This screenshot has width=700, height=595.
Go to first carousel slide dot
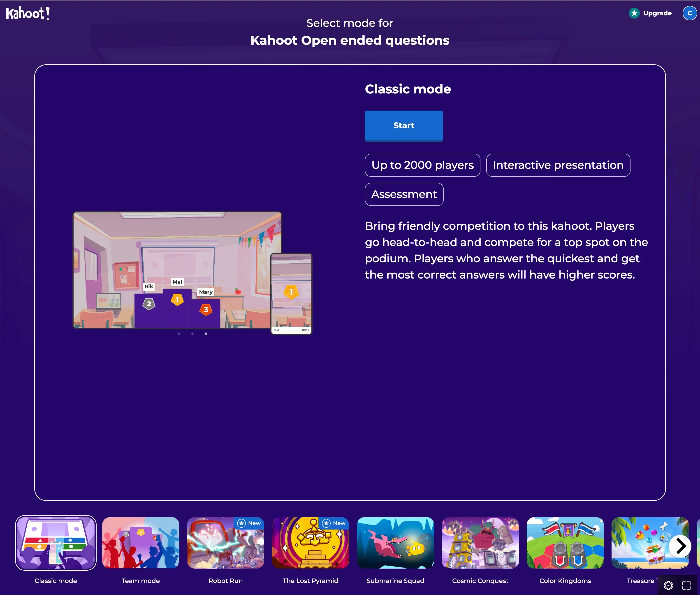(179, 334)
